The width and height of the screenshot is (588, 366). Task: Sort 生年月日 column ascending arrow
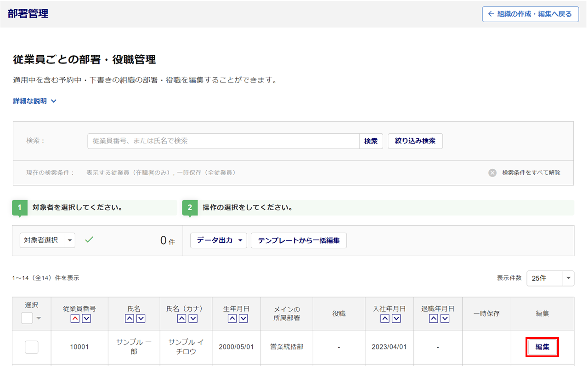[232, 319]
